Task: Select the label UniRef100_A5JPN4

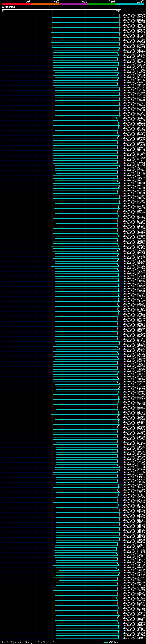Action: click(133, 67)
